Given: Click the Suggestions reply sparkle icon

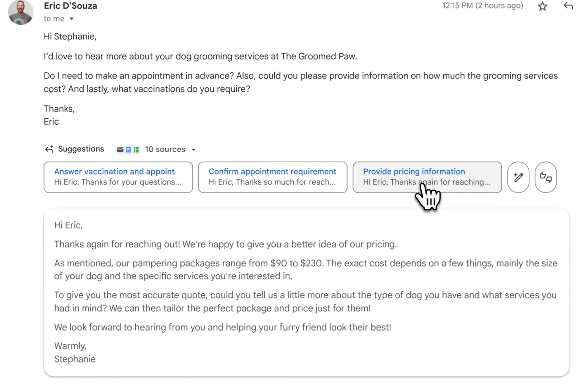Looking at the screenshot, I should pos(49,149).
